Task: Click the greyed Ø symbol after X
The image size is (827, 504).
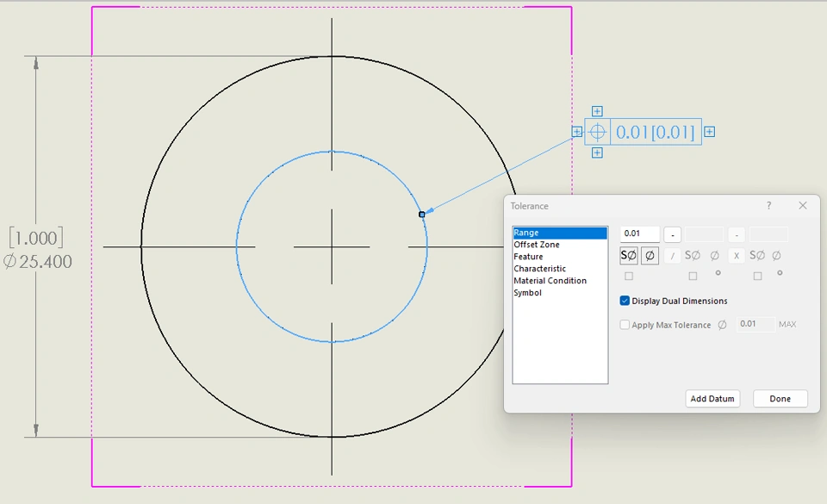Action: coord(776,256)
